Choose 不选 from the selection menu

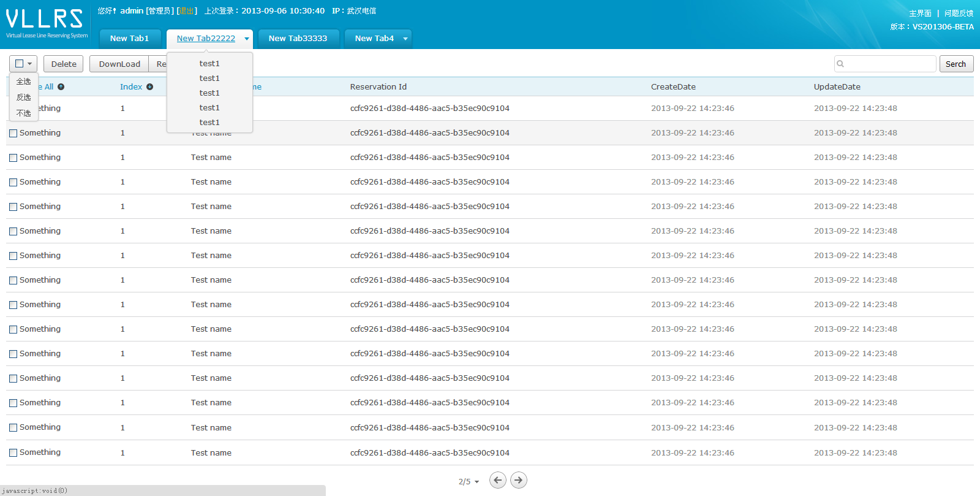24,113
